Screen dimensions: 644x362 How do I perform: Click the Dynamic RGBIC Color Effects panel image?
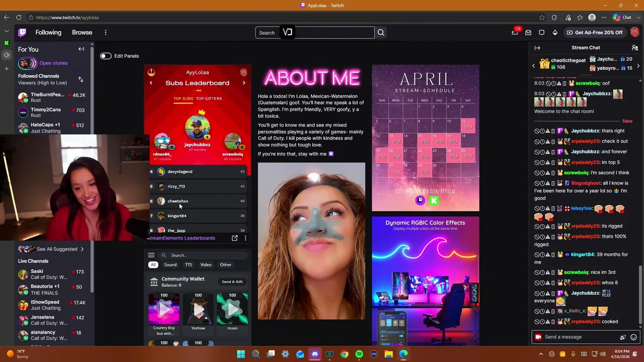click(426, 281)
